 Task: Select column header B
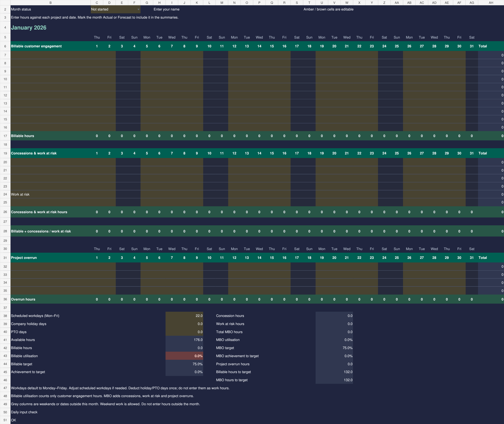click(50, 3)
